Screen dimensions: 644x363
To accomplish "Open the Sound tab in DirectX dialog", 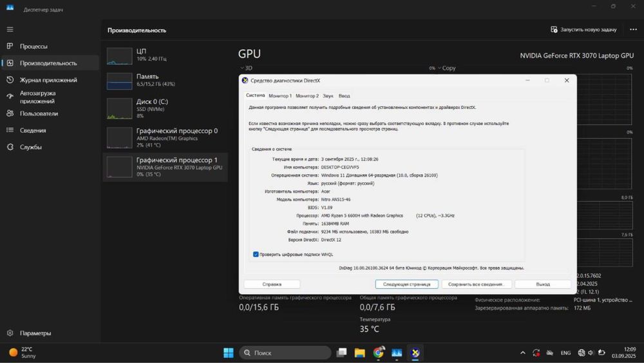I will coord(328,96).
